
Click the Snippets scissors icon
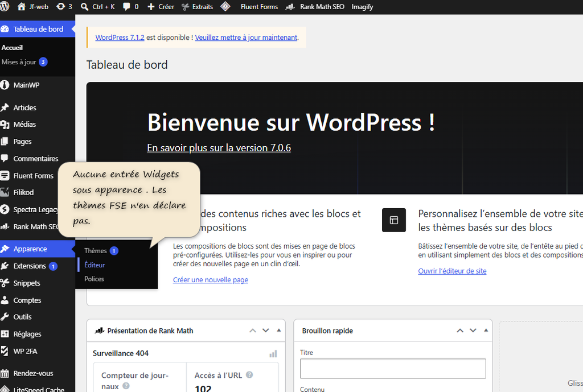5,283
